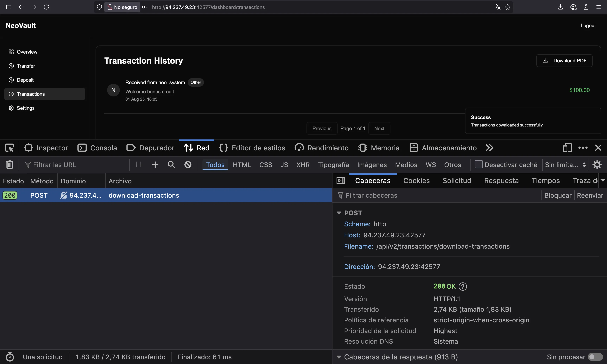607x364 pixels.
Task: Select the Respuesta detail tab
Action: (501, 181)
